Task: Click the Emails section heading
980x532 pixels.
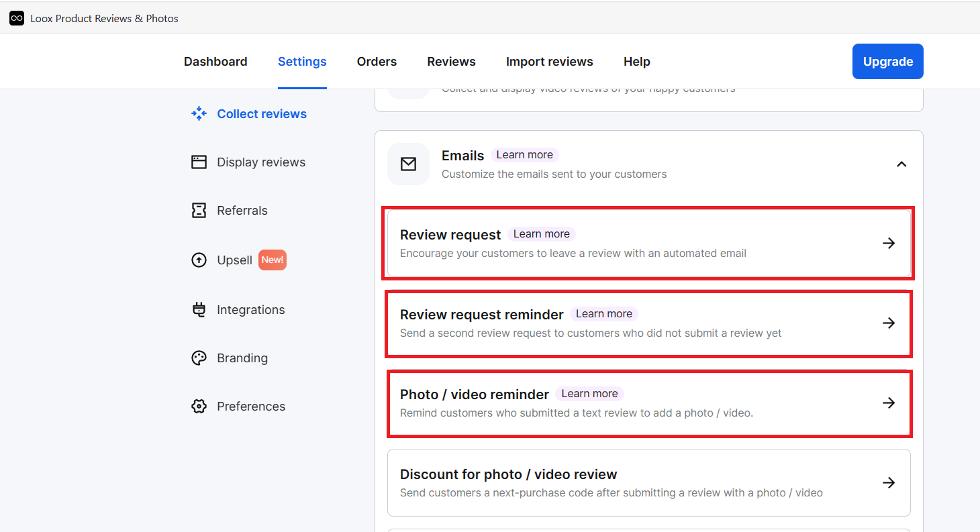Action: point(462,156)
